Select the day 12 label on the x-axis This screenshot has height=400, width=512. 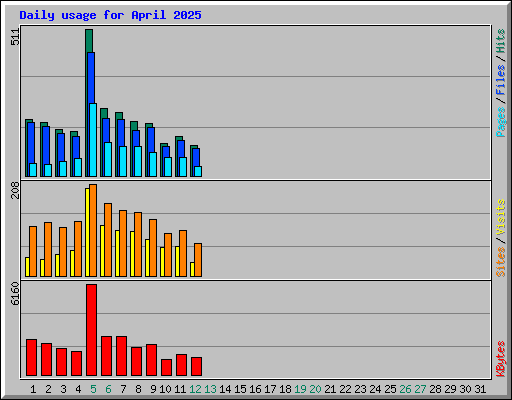point(195,389)
